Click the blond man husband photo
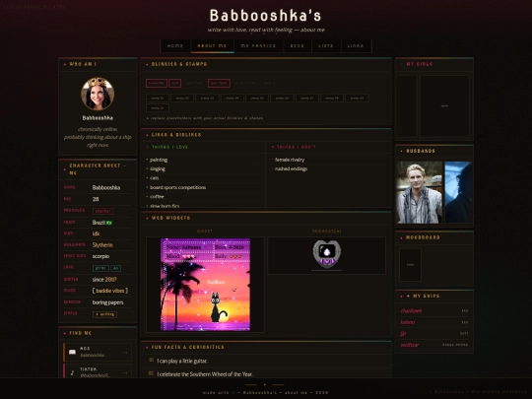Image resolution: width=532 pixels, height=399 pixels. click(x=420, y=192)
